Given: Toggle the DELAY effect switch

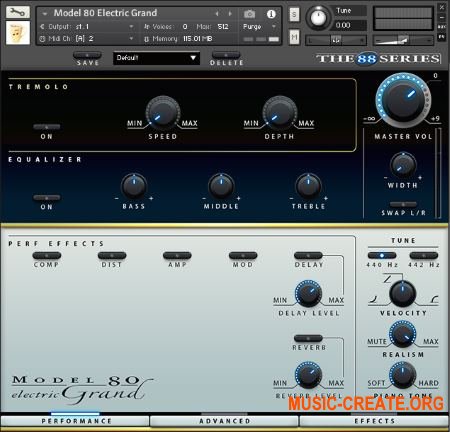Looking at the screenshot, I should tap(308, 256).
